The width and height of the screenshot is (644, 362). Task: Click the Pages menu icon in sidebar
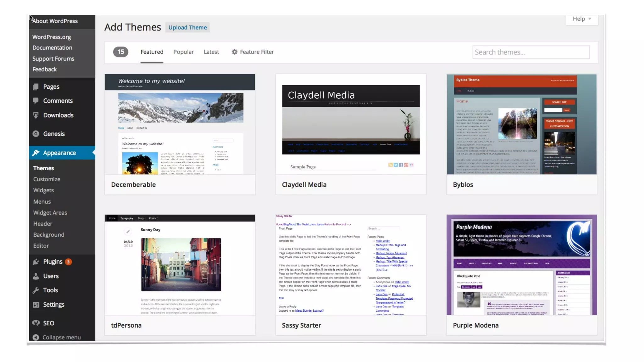(x=36, y=87)
